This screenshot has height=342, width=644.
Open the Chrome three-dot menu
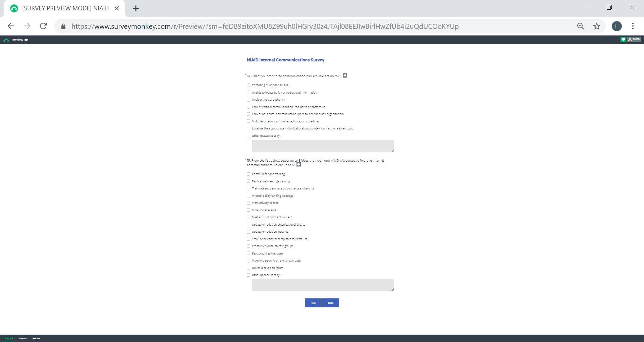[x=633, y=26]
